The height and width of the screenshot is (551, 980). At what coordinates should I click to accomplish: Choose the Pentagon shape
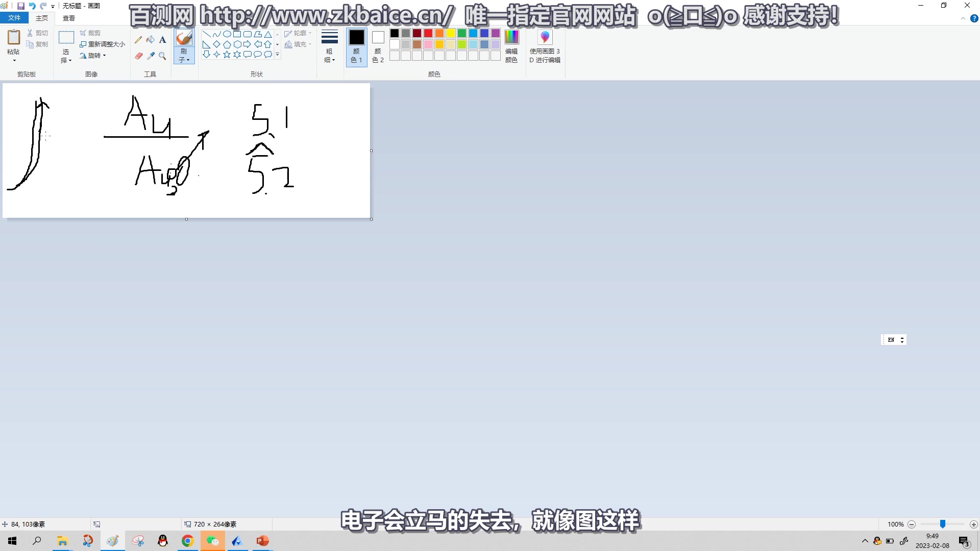[x=227, y=44]
